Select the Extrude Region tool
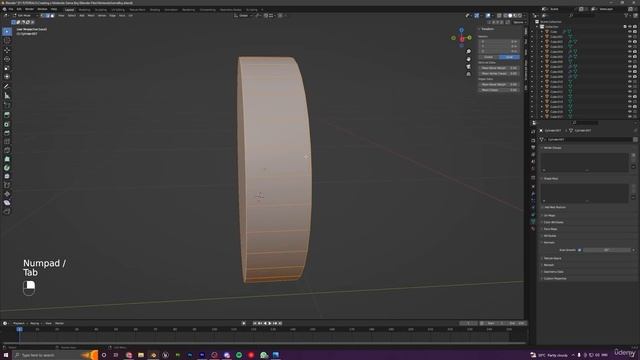Viewport: 640px width, 360px height. point(7,116)
